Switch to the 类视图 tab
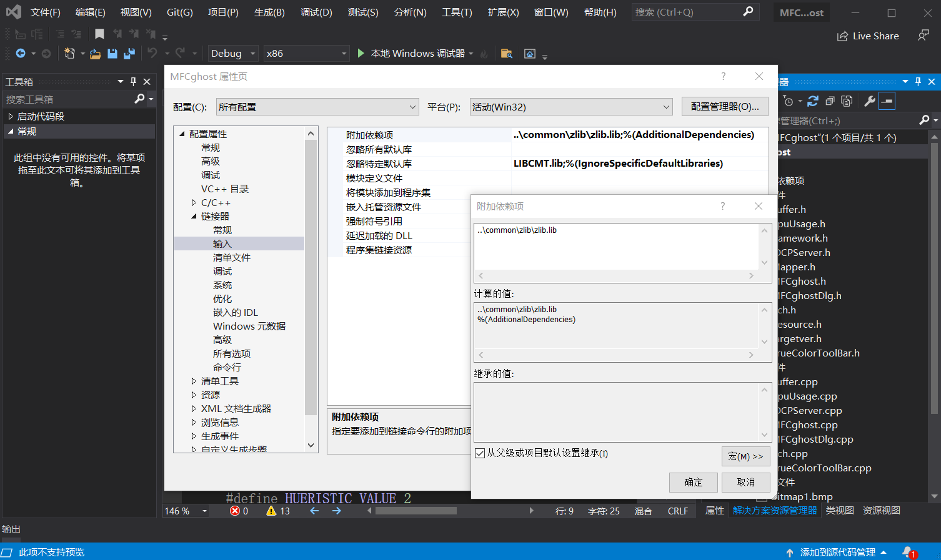Screen dimensions: 941x560 [x=839, y=511]
